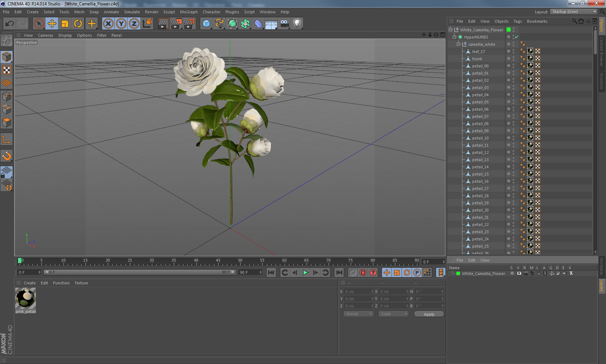Open the floor environment icon
Image resolution: width=606 pixels, height=364 pixels.
point(271,24)
